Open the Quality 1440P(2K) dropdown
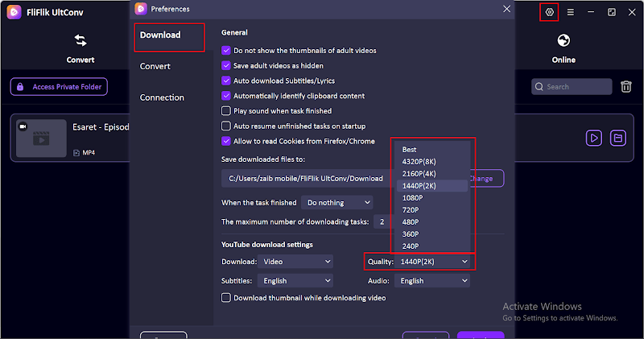 point(432,262)
